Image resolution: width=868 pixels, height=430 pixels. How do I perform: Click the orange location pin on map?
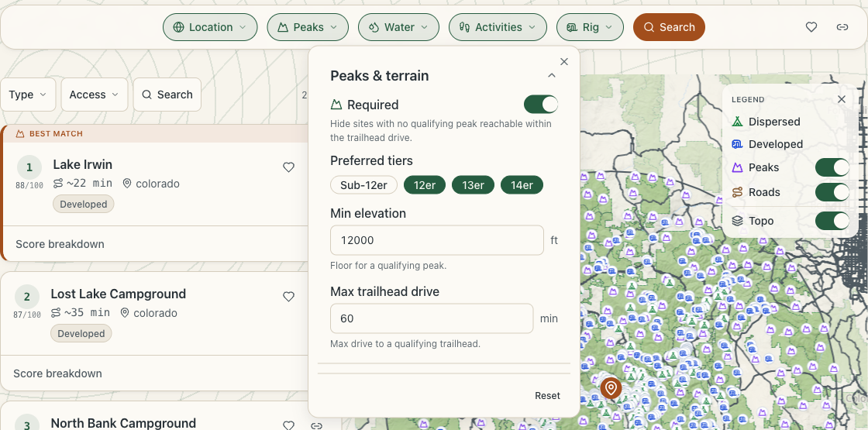pyautogui.click(x=611, y=388)
